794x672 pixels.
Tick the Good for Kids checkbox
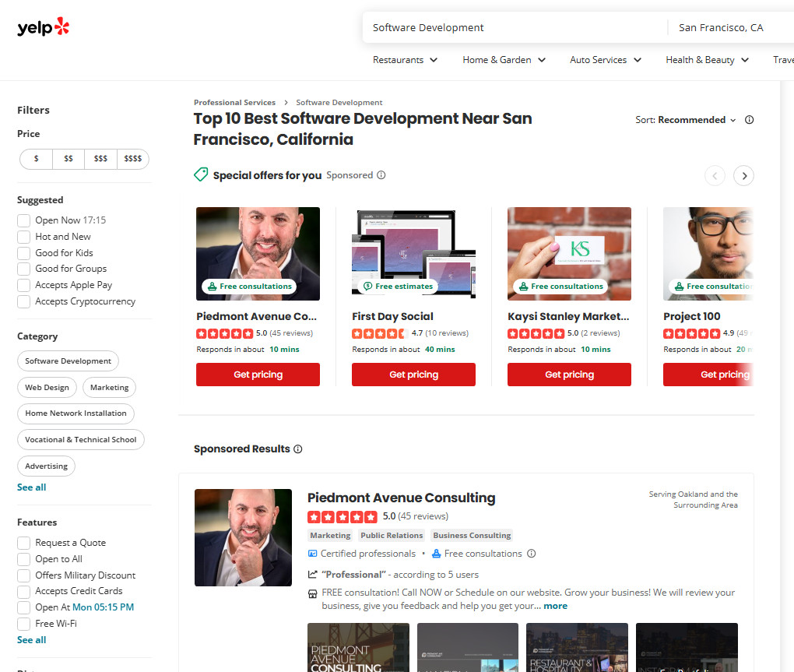(23, 253)
